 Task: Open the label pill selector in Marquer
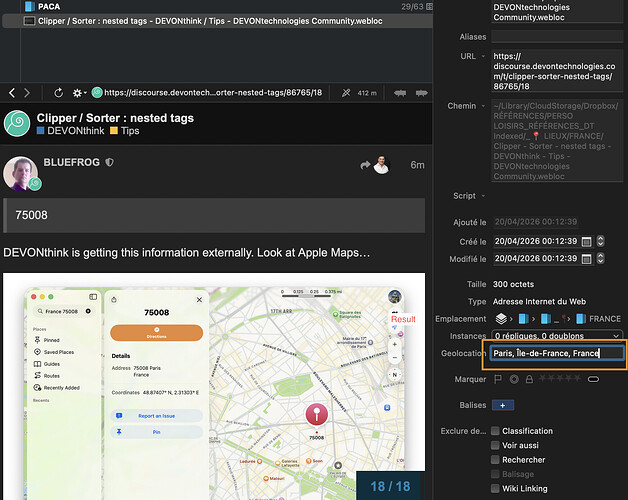tap(593, 379)
